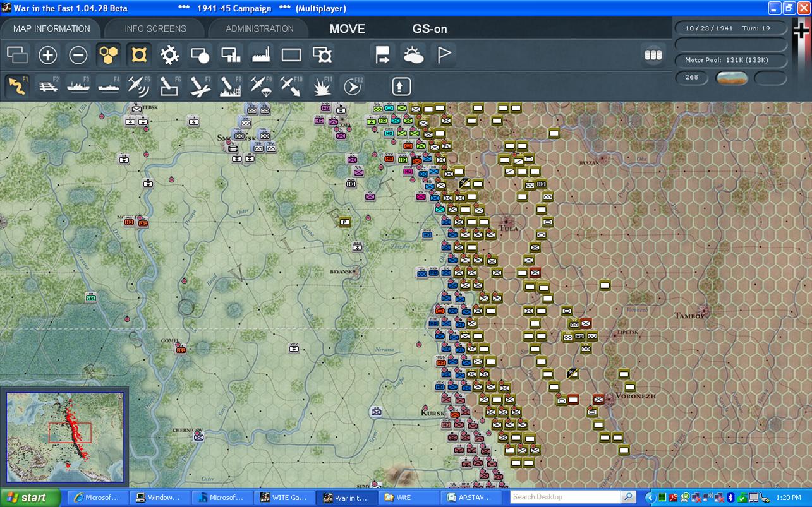Click the zoom in plus icon
Image resolution: width=812 pixels, height=507 pixels.
click(48, 56)
